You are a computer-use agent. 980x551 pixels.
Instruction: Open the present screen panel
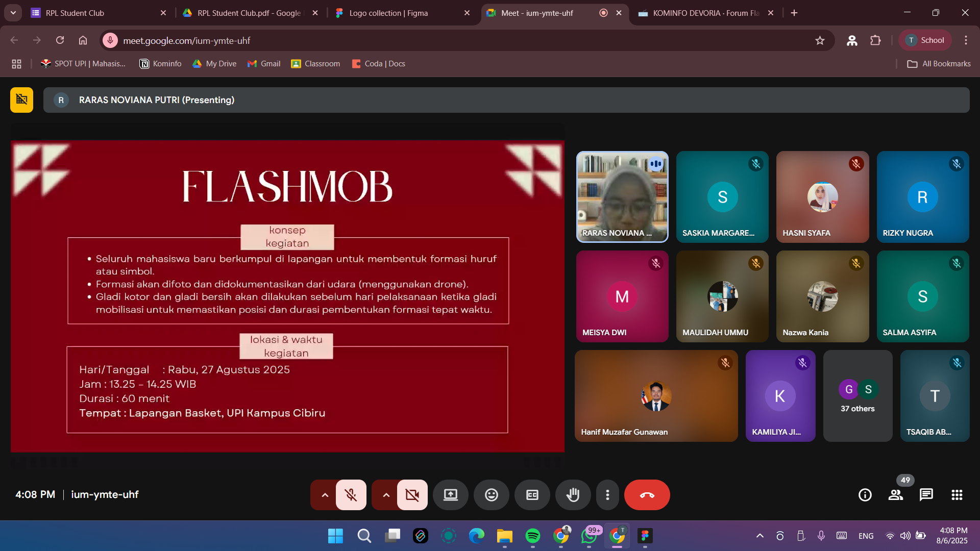click(x=450, y=494)
